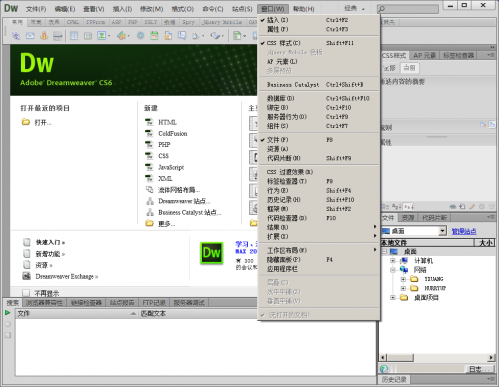
Task: Click the Images insert icon
Action: click(x=102, y=35)
